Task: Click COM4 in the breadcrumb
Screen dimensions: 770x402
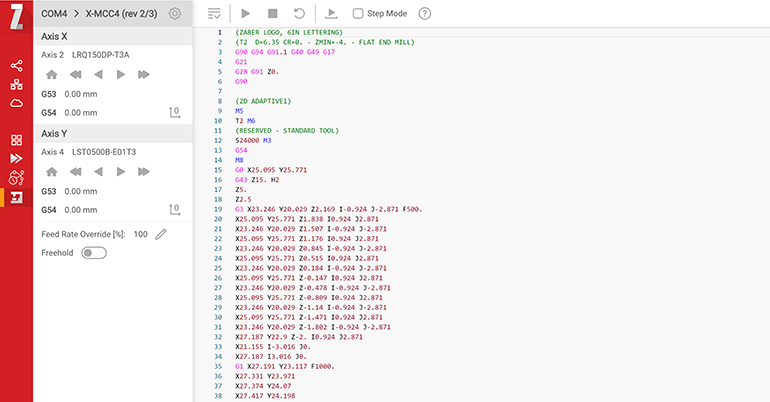Action: coord(55,14)
